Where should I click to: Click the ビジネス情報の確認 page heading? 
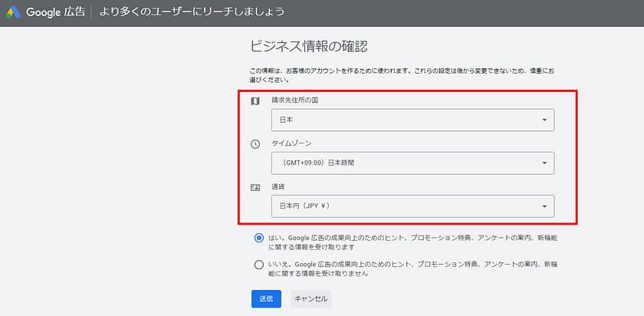coord(309,47)
